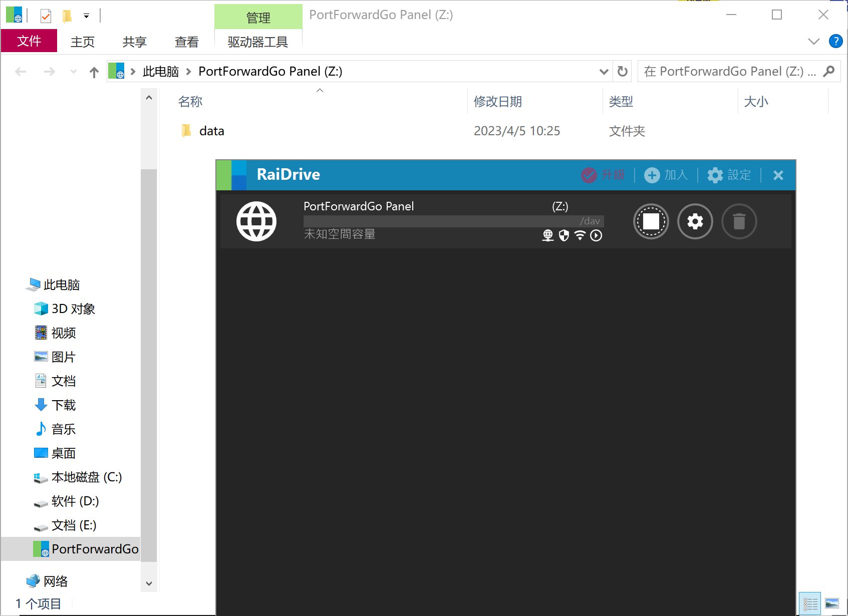The image size is (848, 616).
Task: Sort files by 修改日期 column header
Action: pyautogui.click(x=498, y=102)
